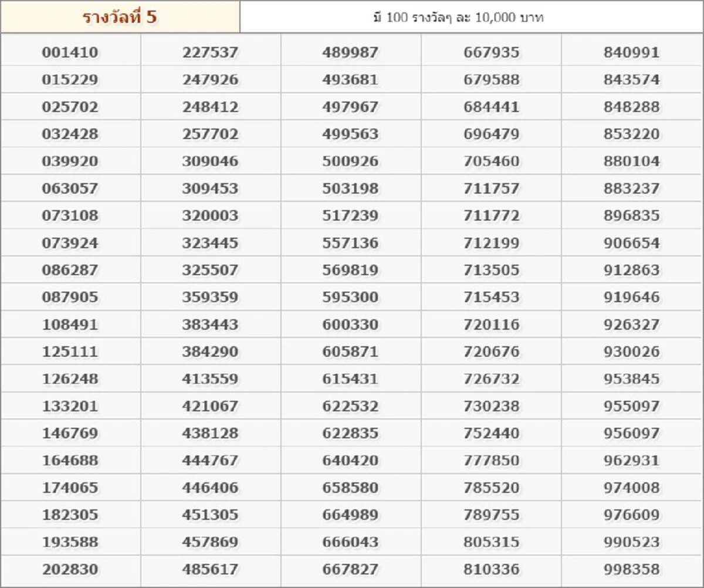704x588 pixels.
Task: Select lottery number 853220
Action: 632,134
